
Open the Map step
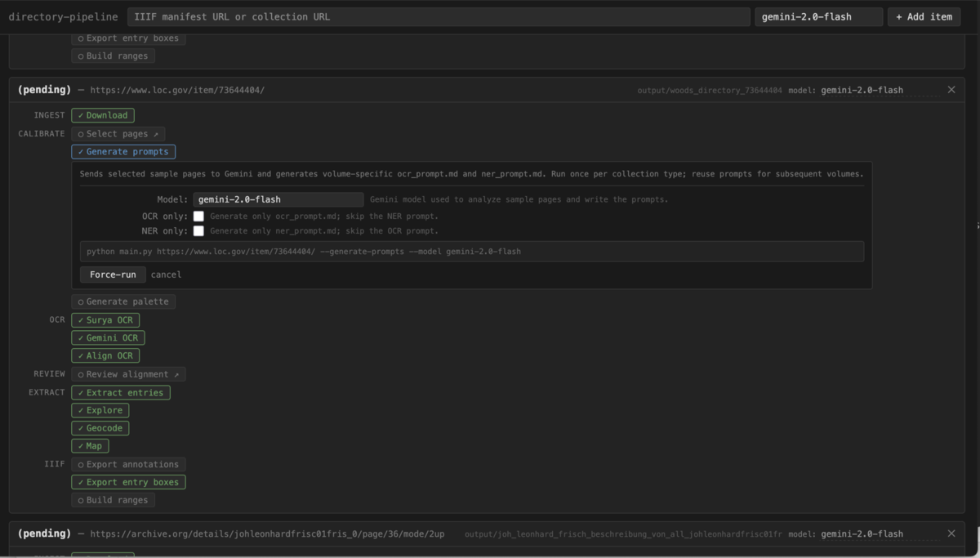pos(90,446)
